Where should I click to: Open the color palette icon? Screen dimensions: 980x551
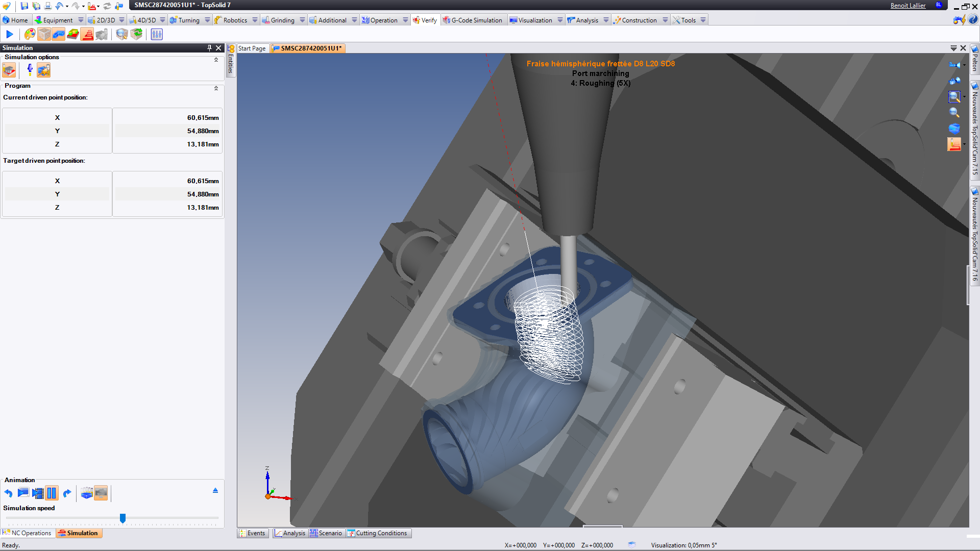(x=30, y=34)
